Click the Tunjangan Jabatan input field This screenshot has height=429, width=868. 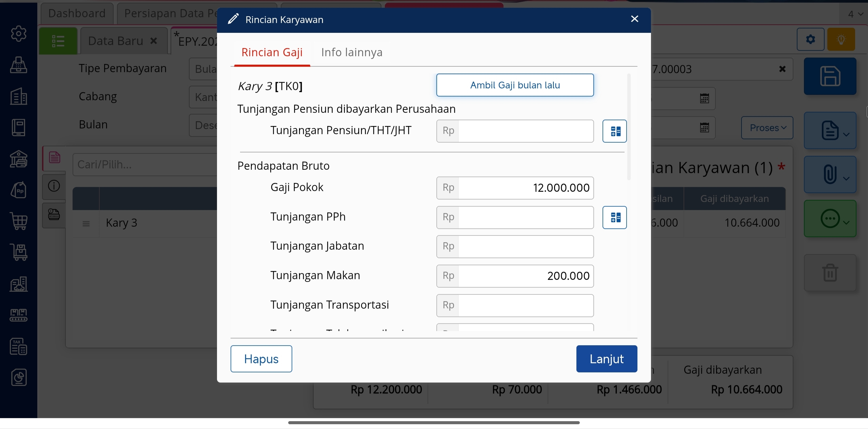tap(526, 246)
